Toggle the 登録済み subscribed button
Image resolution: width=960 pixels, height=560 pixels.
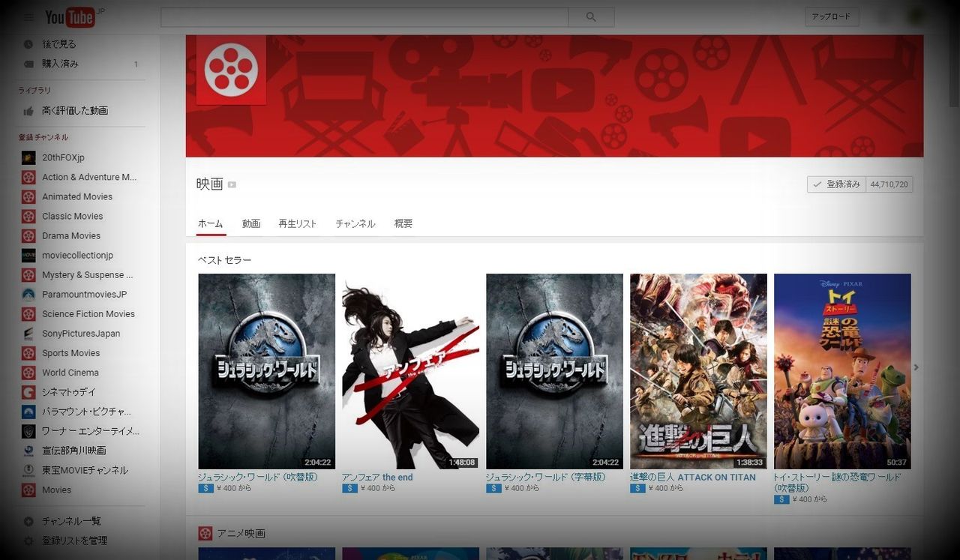pyautogui.click(x=836, y=184)
